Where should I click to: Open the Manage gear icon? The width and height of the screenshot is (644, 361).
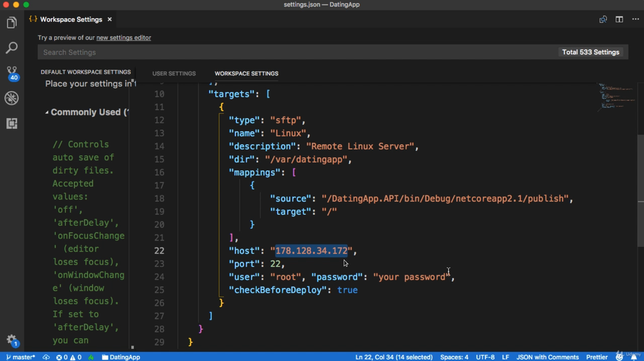(x=12, y=340)
